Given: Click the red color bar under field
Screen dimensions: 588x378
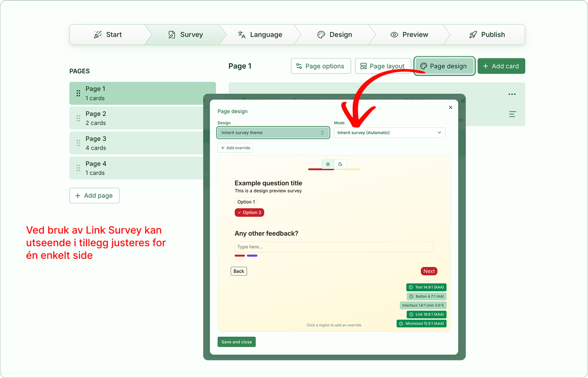Looking at the screenshot, I should [x=240, y=256].
